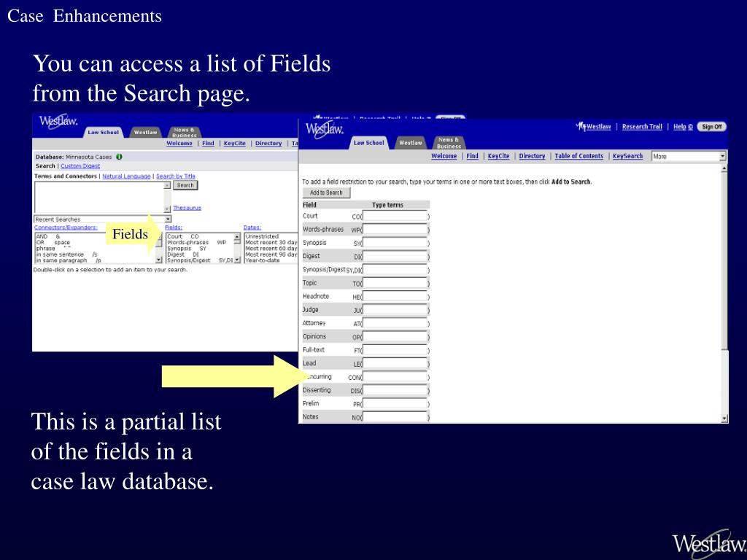This screenshot has height=560, width=747.
Task: Select 'Year-to-date' date option
Action: (263, 260)
